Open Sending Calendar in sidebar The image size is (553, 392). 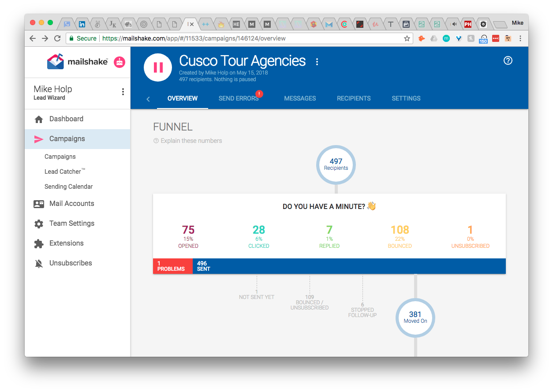(69, 187)
